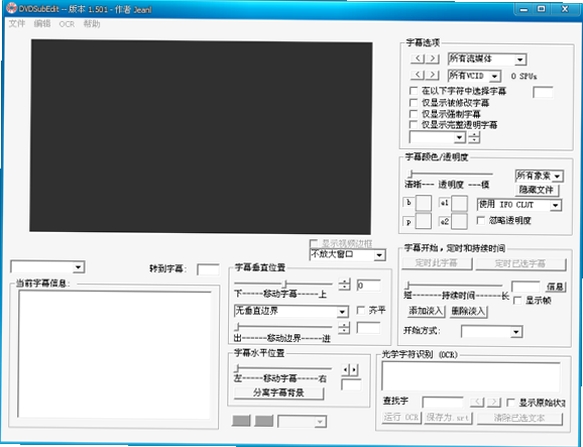Image resolution: width=583 pixels, height=447 pixels.
Task: Toggle the 齐平 checkbox
Action: pos(361,310)
